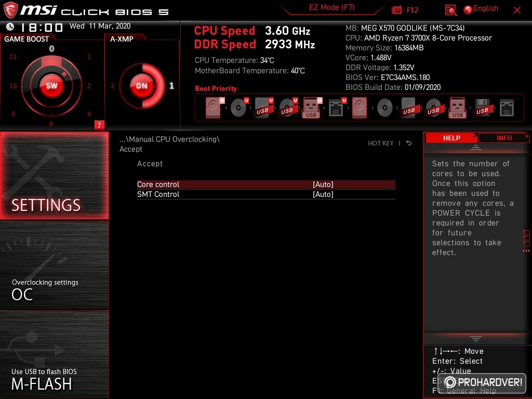Click the MotherBoard Temperature 40°C reading

[x=250, y=71]
